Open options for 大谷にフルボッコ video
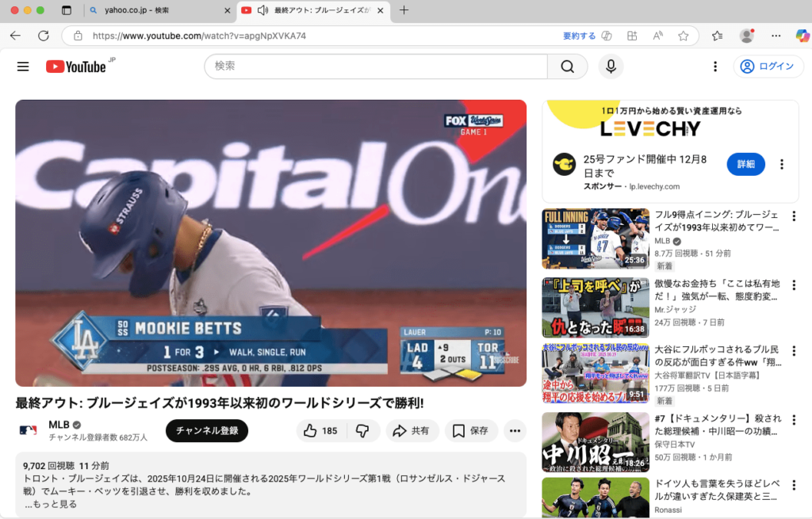Screen dimensions: 812x519 pyautogui.click(x=793, y=351)
